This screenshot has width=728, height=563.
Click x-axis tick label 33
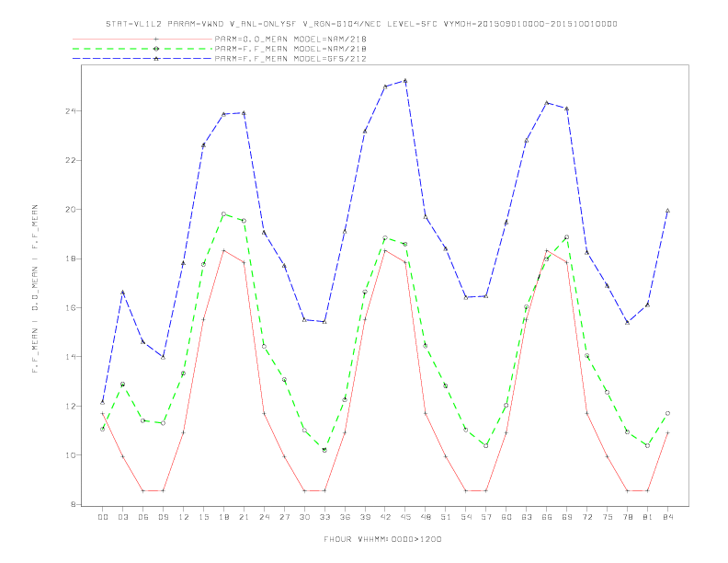324,517
